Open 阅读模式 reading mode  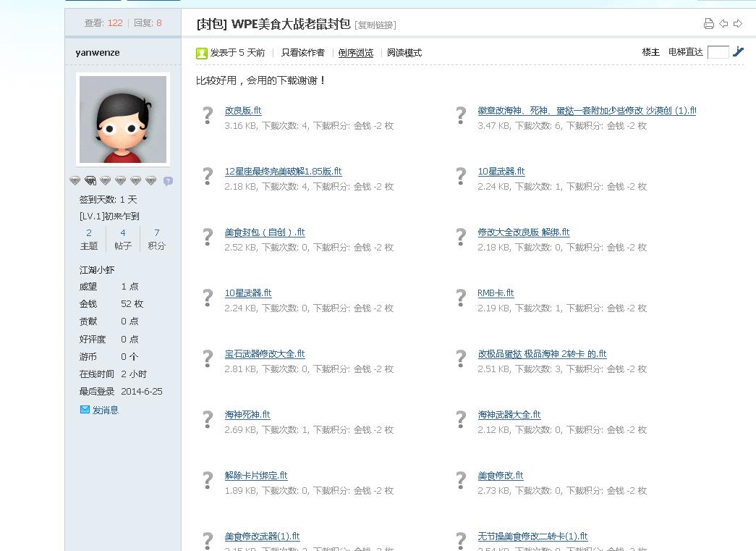pyautogui.click(x=404, y=53)
